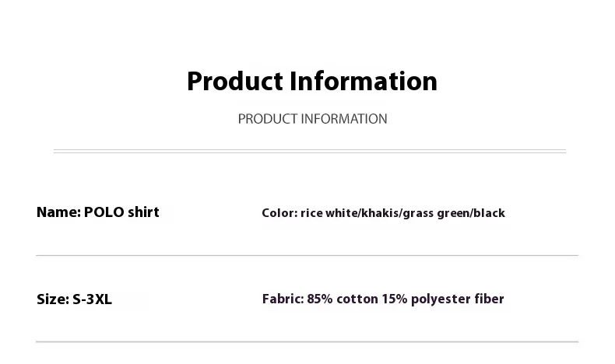The image size is (615, 364).
Task: Click the "Size:" field label
Action: pyautogui.click(x=51, y=299)
